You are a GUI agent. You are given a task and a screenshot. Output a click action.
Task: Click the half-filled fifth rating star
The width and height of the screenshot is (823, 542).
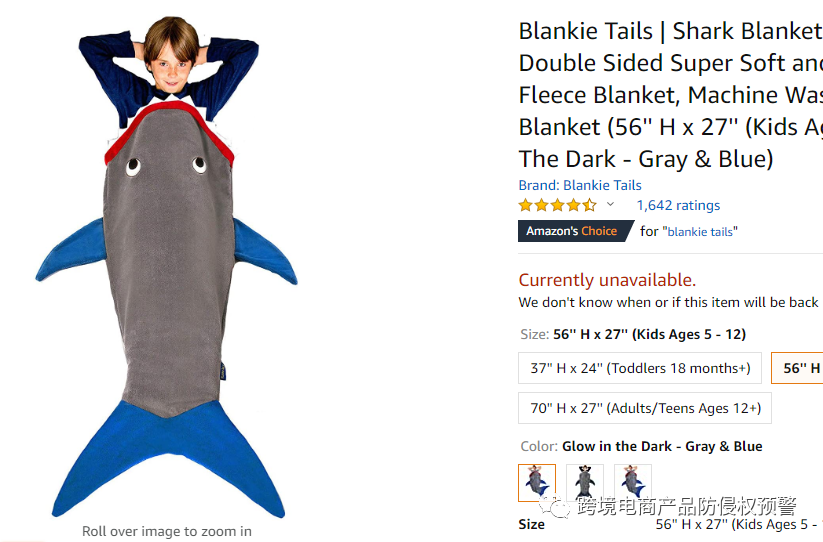pos(589,205)
